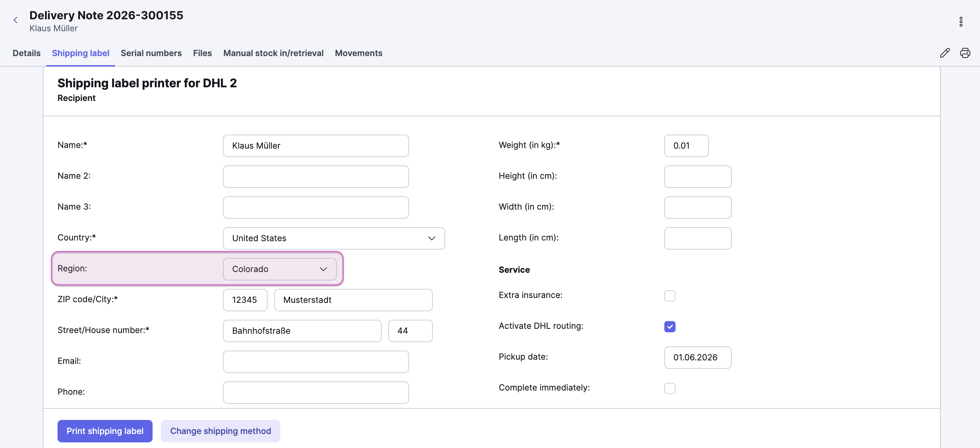This screenshot has width=980, height=448.
Task: Click the printer icon
Action: [965, 53]
